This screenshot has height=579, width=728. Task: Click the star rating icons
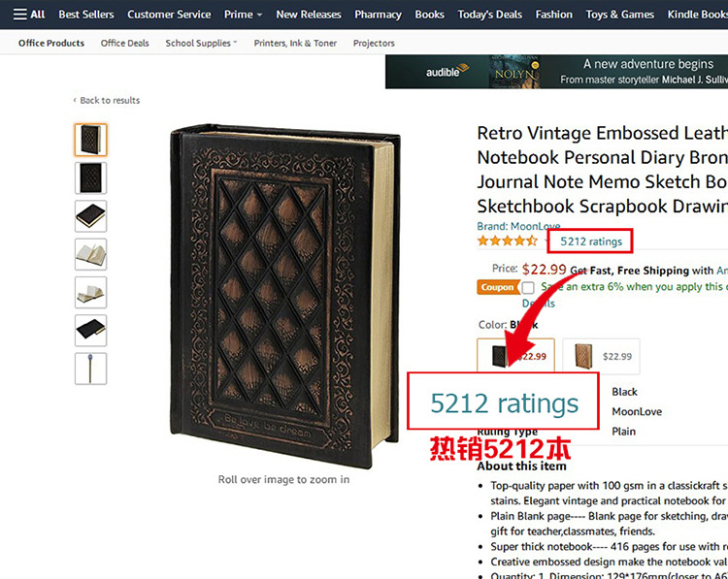[507, 241]
